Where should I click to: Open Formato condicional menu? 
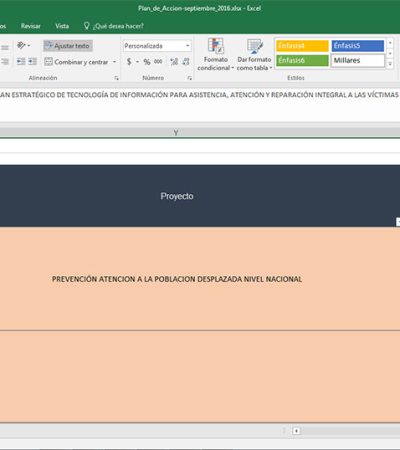pos(215,54)
